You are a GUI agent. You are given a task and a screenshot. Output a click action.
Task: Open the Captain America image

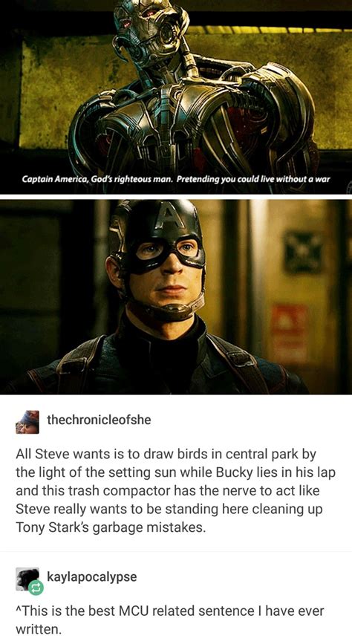coord(176,296)
